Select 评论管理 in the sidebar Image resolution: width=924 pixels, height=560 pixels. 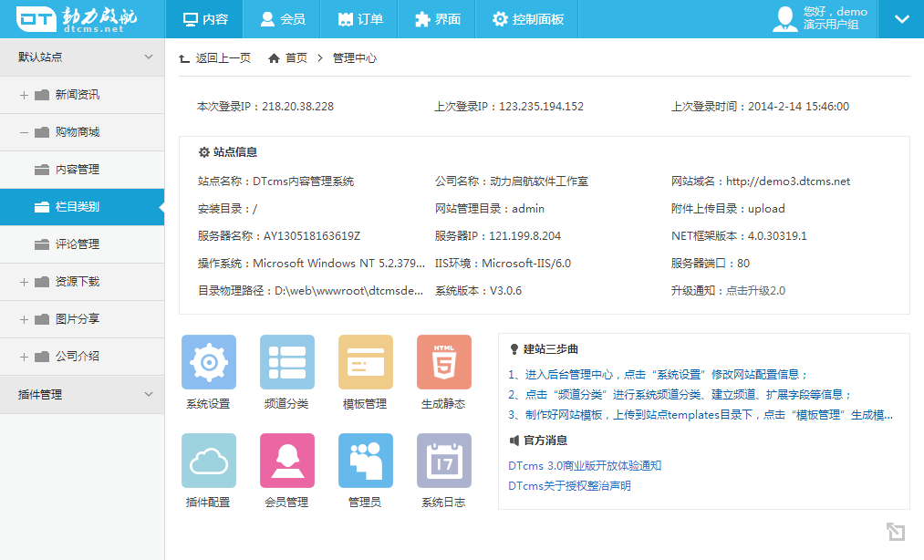pyautogui.click(x=82, y=244)
